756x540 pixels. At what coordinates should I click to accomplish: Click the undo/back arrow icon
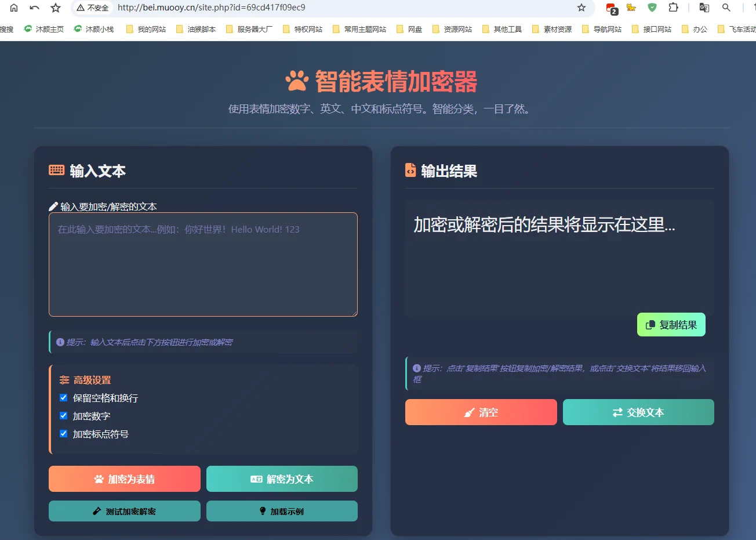pos(35,8)
